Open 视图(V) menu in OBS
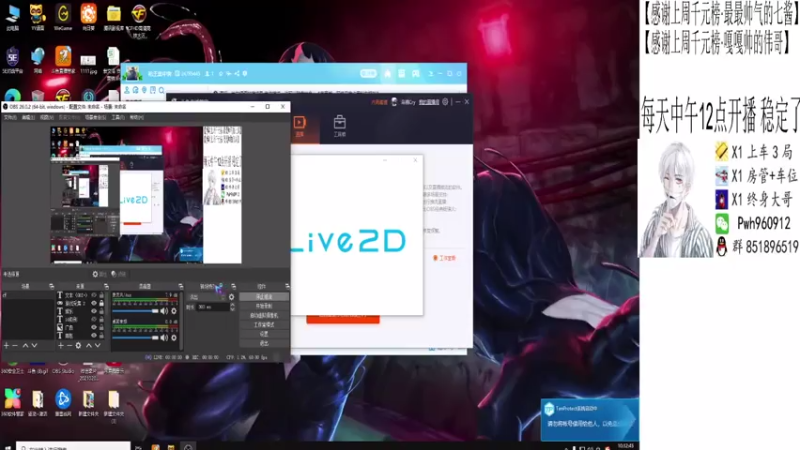This screenshot has height=450, width=800. click(x=47, y=117)
